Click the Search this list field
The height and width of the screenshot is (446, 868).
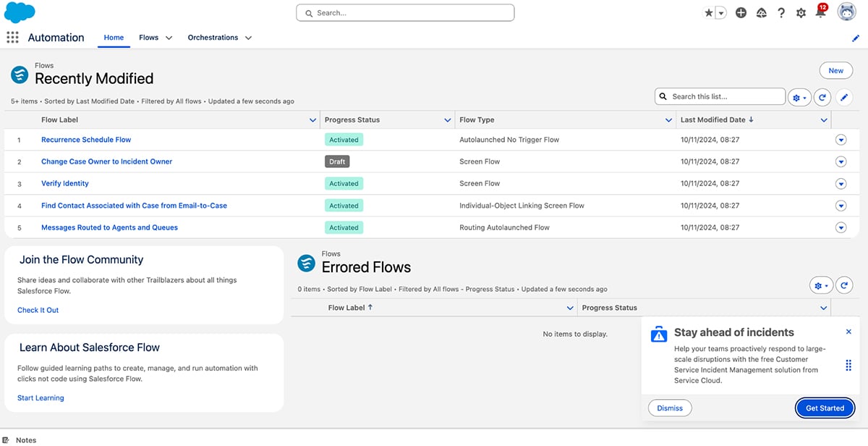pos(720,96)
